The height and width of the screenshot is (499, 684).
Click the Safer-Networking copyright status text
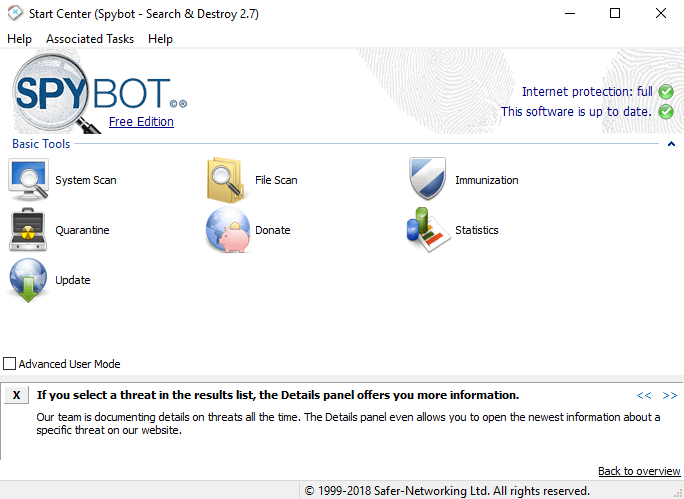[447, 491]
